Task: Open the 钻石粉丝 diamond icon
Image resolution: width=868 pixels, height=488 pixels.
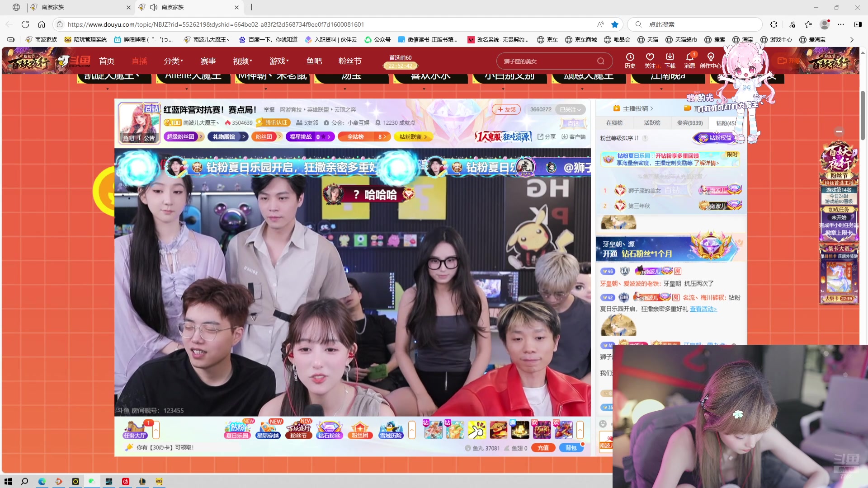Action: point(329,430)
